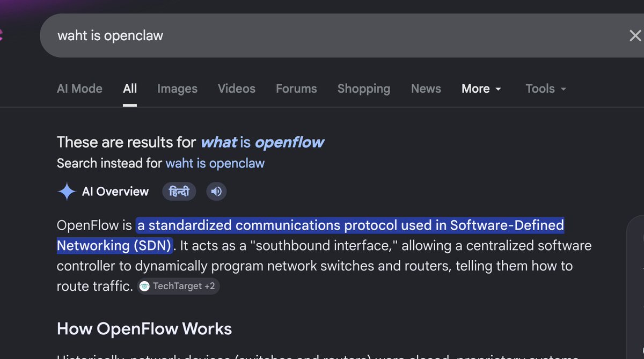Open the Videos tab
The width and height of the screenshot is (644, 359).
coord(237,89)
